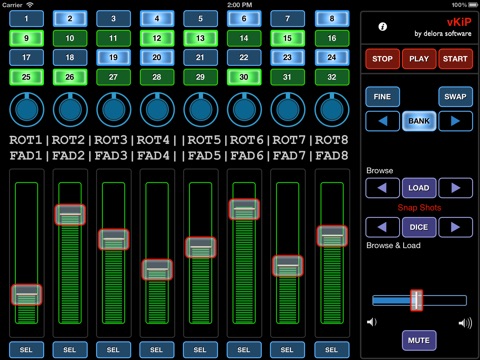Select channel 1 with its SEL button
The width and height of the screenshot is (480, 360).
click(26, 350)
